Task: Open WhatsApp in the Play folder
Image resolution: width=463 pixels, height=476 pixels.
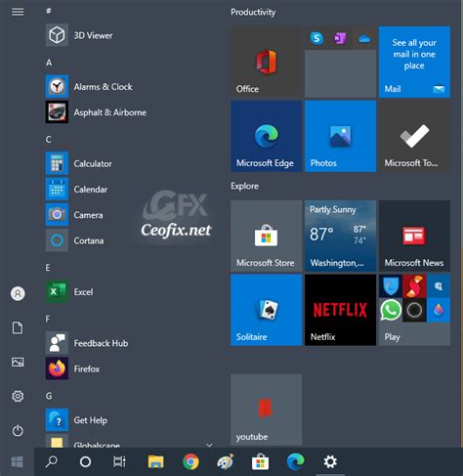Action: tap(391, 310)
